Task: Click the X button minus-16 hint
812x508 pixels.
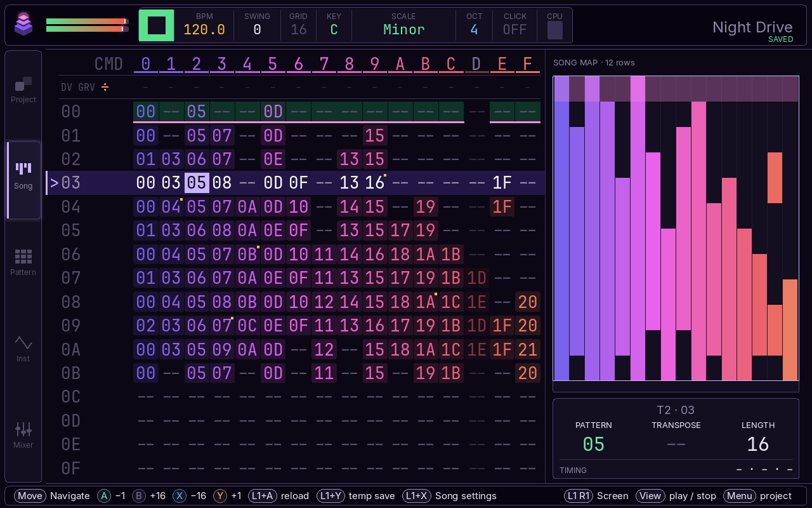Action: coord(189,496)
